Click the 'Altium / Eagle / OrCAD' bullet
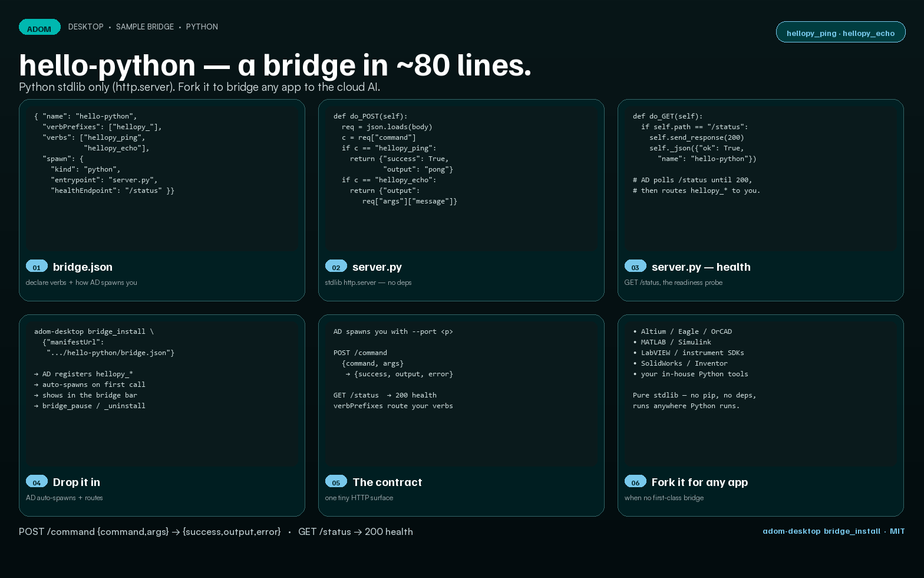 click(682, 331)
